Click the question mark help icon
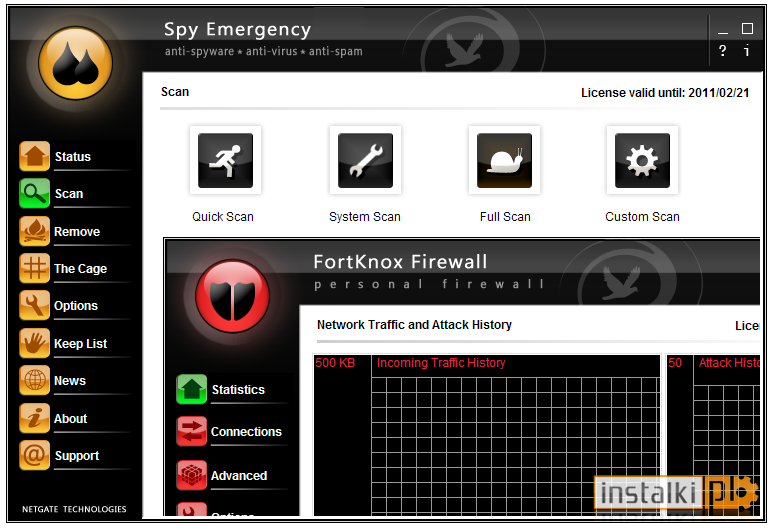The image size is (771, 530). pos(722,51)
